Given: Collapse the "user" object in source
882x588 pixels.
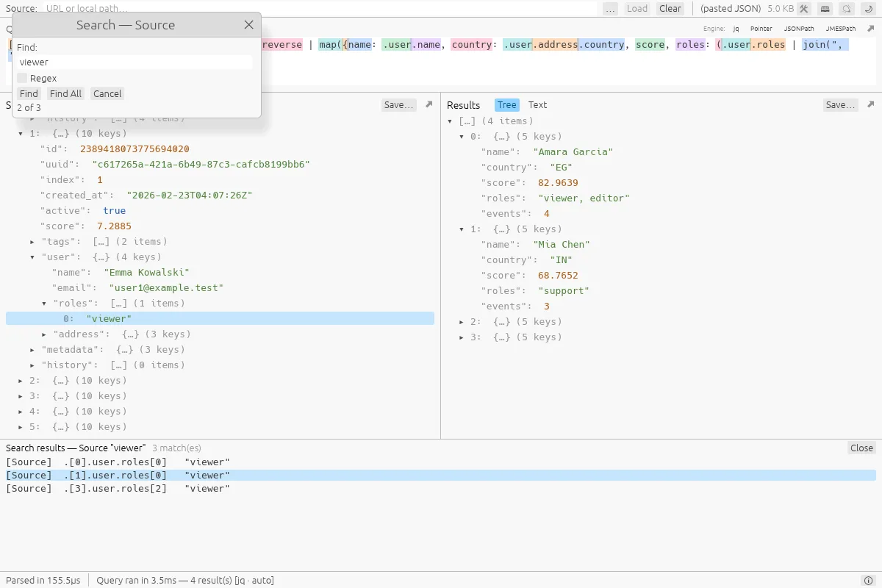Looking at the screenshot, I should (32, 257).
